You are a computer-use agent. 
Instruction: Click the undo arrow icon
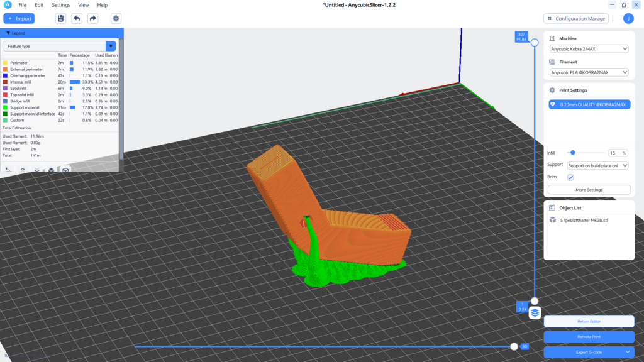[x=77, y=18]
